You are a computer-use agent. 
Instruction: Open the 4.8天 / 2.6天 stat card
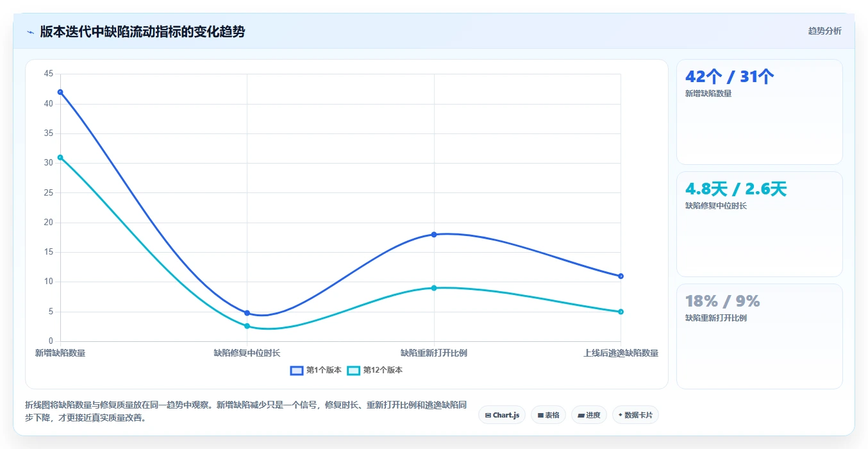click(x=760, y=224)
